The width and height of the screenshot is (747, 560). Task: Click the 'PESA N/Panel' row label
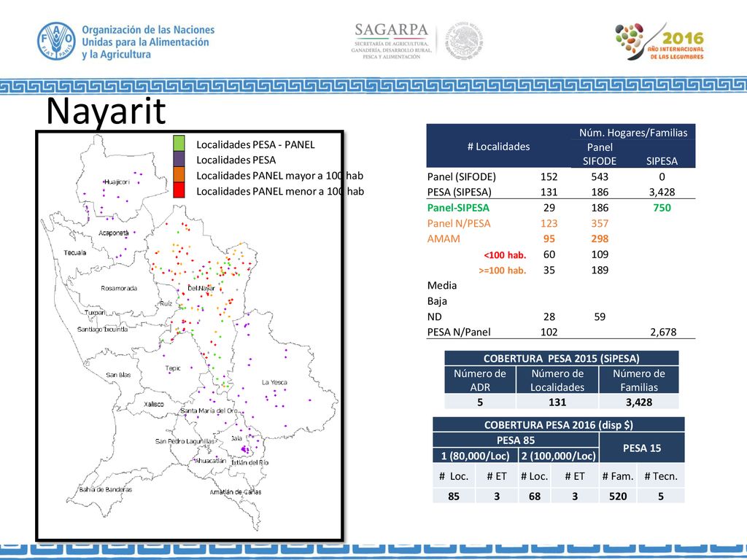(x=459, y=332)
